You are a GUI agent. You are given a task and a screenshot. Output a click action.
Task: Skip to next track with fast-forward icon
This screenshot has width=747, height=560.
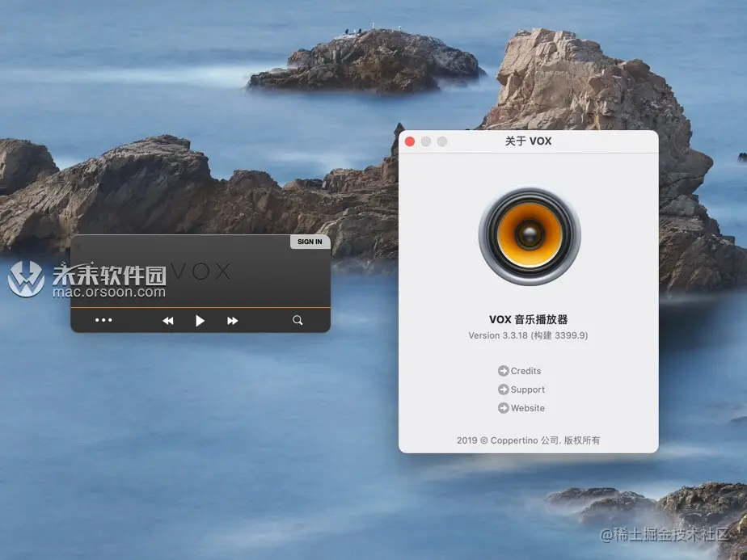232,321
